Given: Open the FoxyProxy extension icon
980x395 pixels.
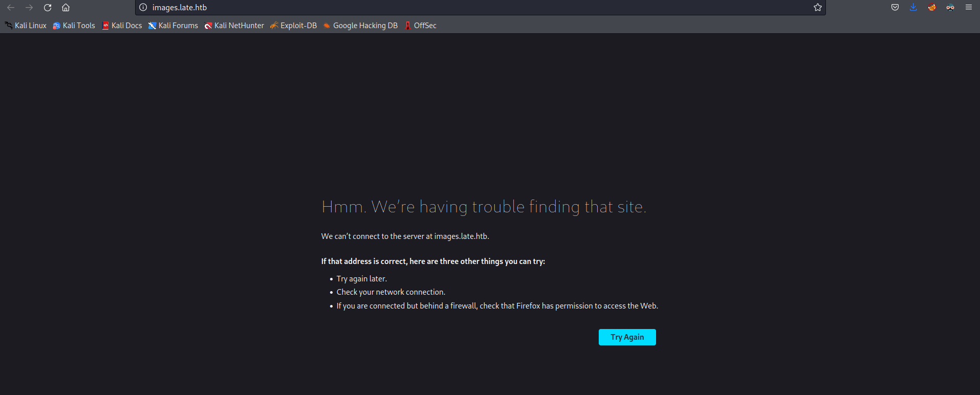Looking at the screenshot, I should coord(931,8).
